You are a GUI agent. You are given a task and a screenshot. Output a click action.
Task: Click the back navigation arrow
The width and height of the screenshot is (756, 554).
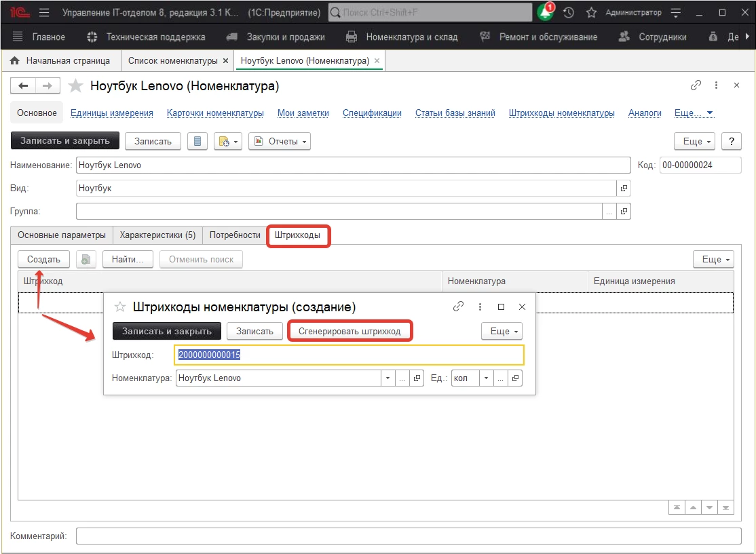(x=24, y=85)
